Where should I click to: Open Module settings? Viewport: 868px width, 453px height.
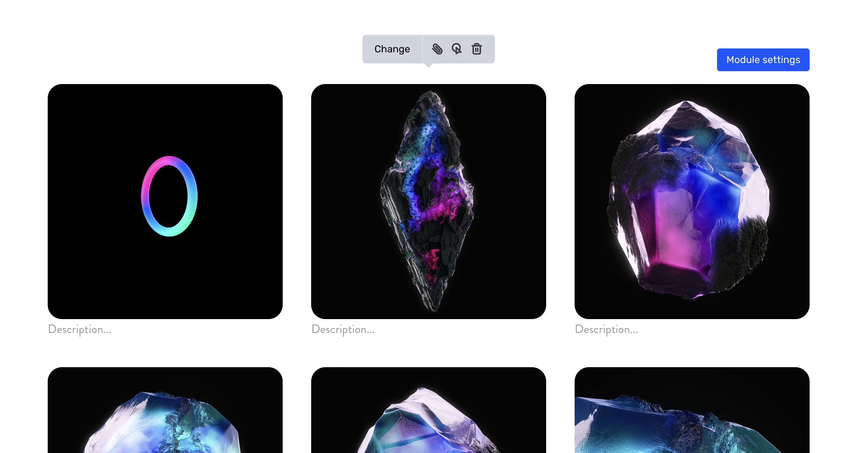763,60
